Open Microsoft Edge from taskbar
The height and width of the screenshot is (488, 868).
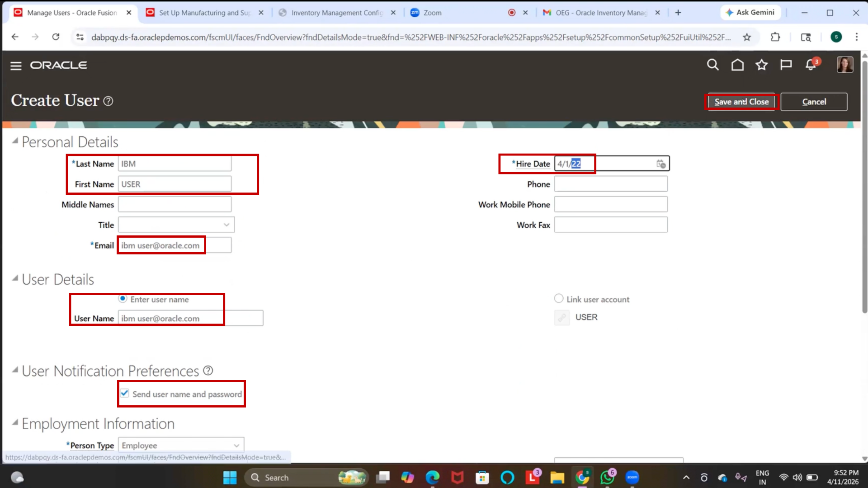(433, 478)
